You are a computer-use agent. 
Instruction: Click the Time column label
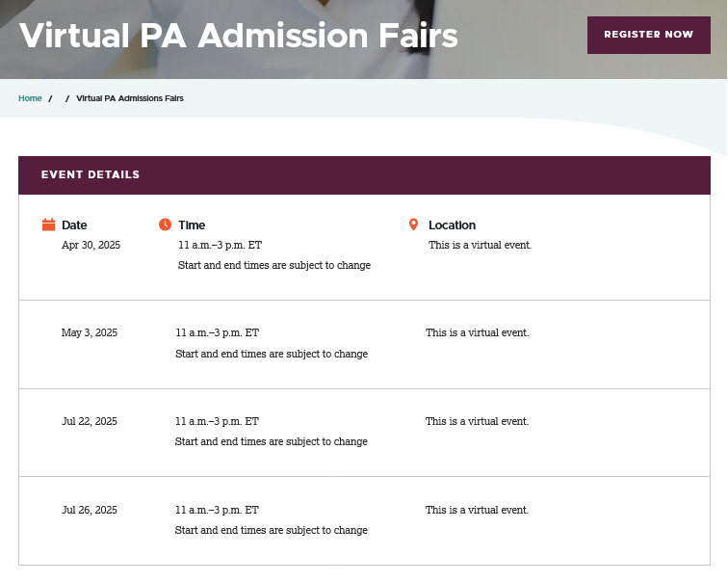click(192, 225)
